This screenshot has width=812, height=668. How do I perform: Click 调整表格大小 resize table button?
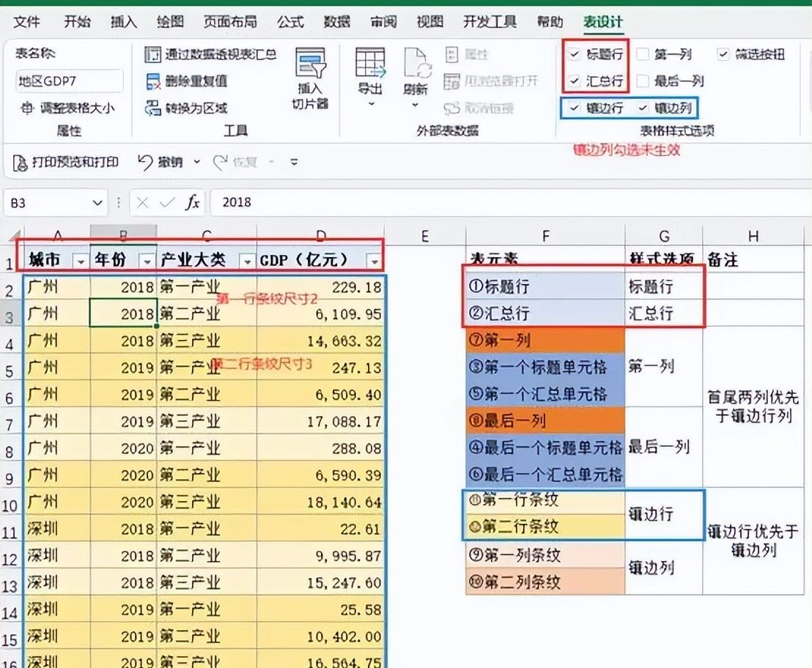(67, 108)
